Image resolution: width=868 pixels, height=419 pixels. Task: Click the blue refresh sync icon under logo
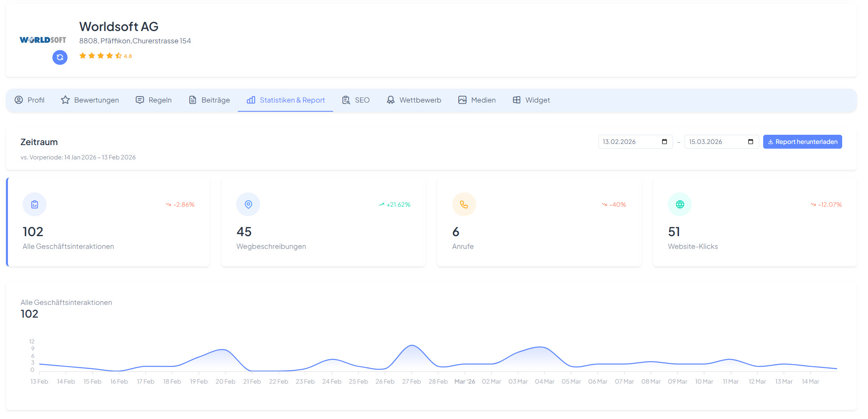(x=60, y=57)
